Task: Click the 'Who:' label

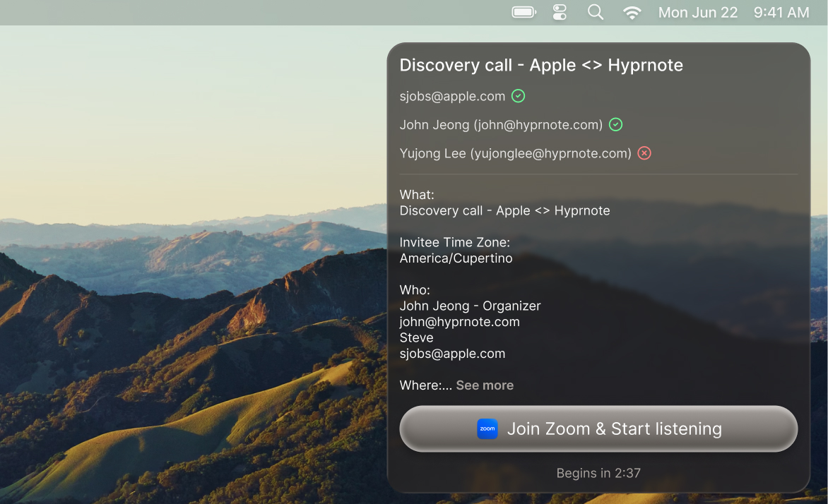Action: tap(415, 289)
